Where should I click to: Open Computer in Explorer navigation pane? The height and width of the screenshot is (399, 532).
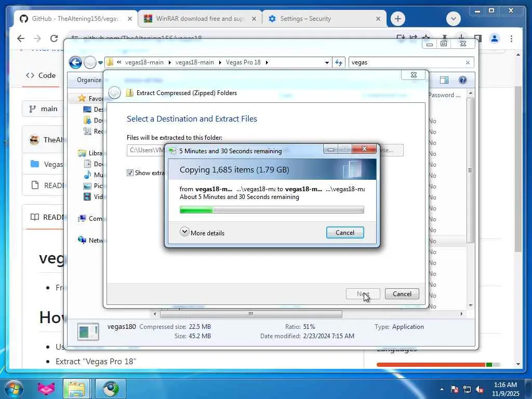coord(90,219)
